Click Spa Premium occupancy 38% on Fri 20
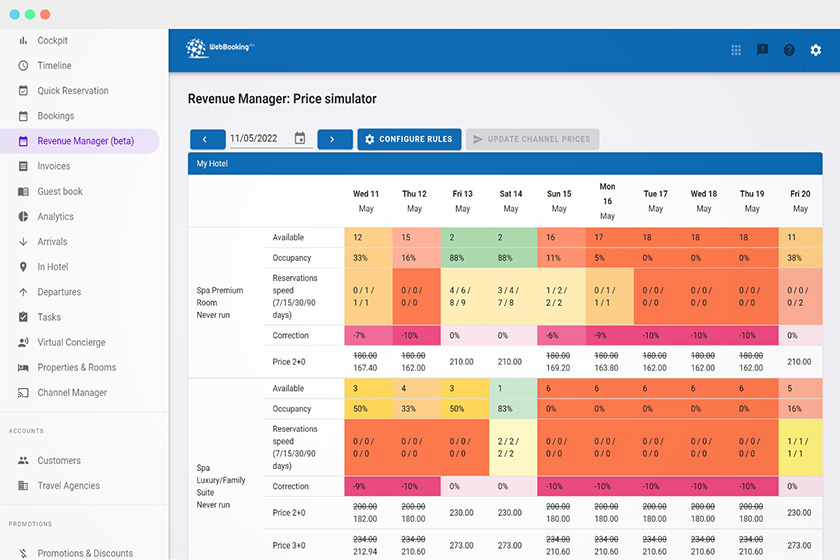Viewport: 840px width, 560px height. coord(800,258)
